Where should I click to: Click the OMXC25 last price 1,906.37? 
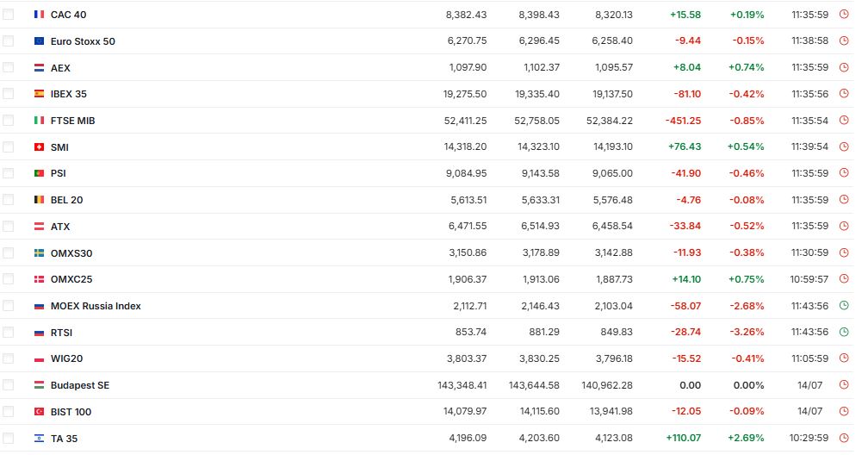468,279
